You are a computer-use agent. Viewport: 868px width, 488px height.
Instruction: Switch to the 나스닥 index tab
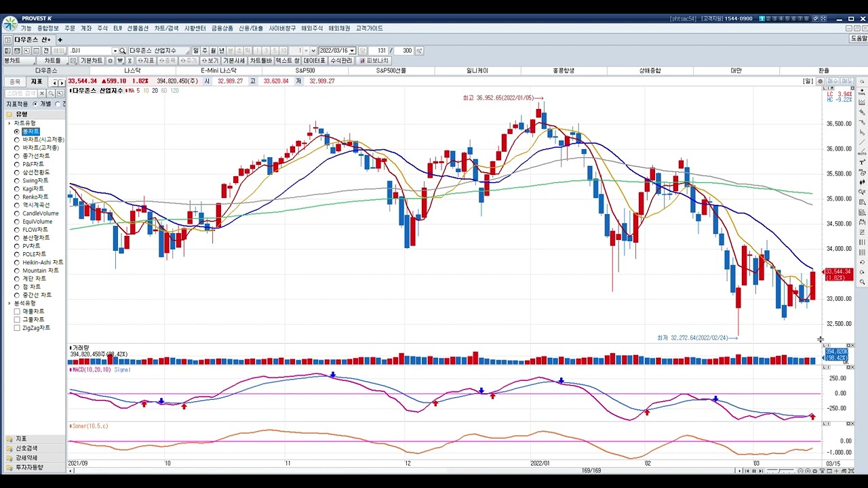pyautogui.click(x=132, y=70)
